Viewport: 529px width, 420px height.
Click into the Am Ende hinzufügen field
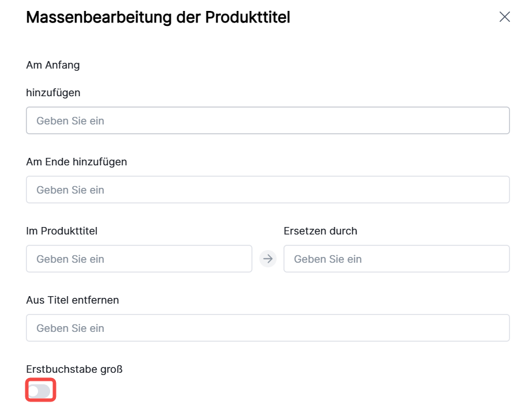click(267, 190)
